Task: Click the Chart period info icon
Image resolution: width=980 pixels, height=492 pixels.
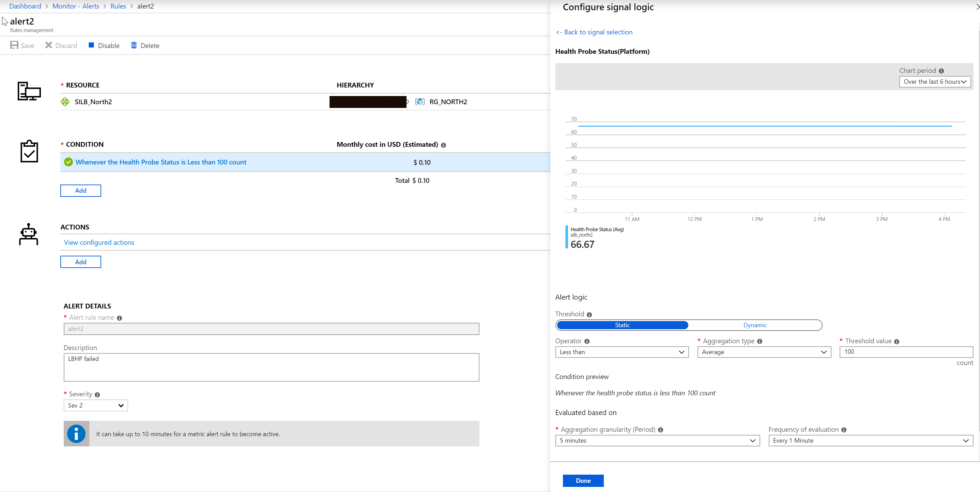Action: [941, 71]
